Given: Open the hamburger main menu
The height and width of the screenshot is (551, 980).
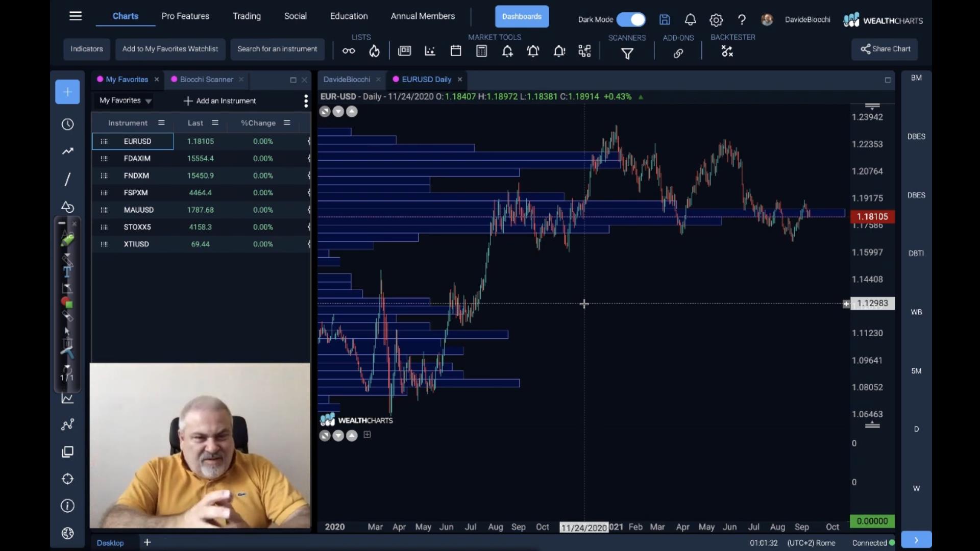Looking at the screenshot, I should pyautogui.click(x=76, y=16).
